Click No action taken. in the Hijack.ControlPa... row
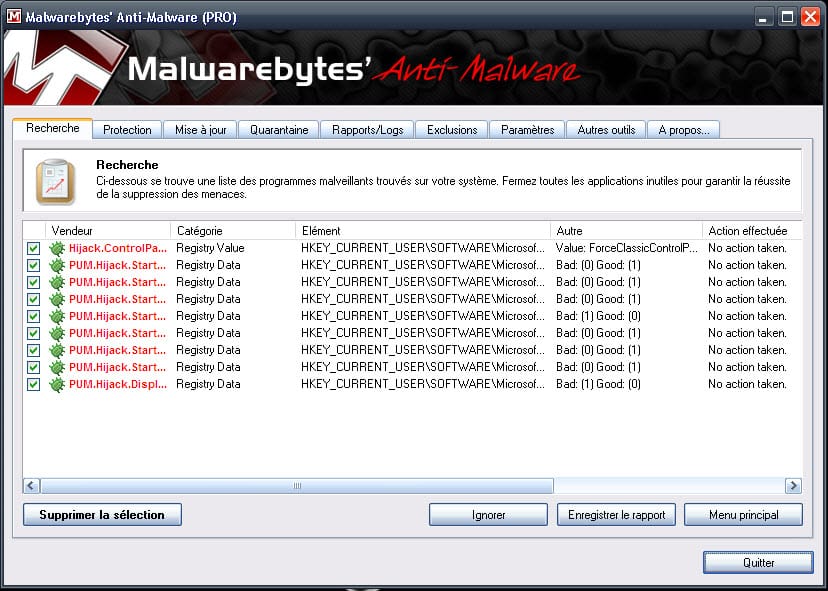The height and width of the screenshot is (591, 828). point(747,248)
